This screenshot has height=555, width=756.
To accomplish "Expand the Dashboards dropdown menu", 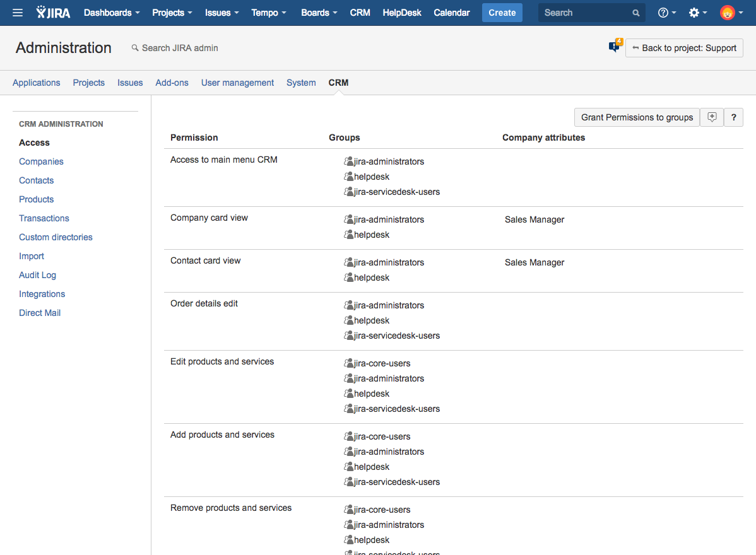I will tap(112, 13).
